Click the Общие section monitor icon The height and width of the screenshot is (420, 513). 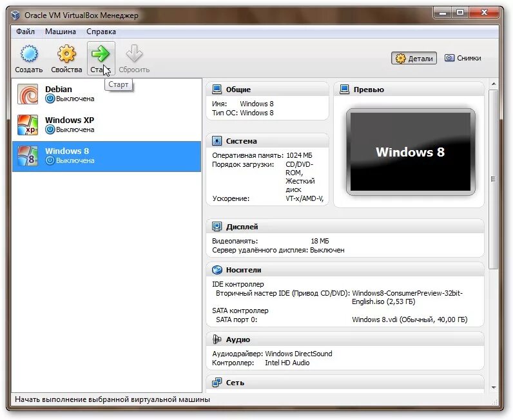point(217,90)
